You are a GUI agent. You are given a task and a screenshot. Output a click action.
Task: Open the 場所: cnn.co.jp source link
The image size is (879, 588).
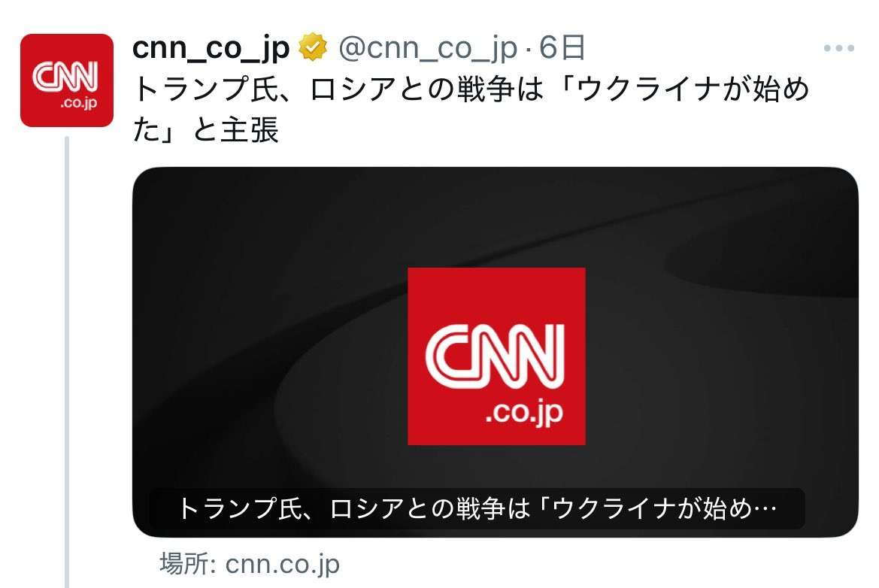click(x=250, y=564)
